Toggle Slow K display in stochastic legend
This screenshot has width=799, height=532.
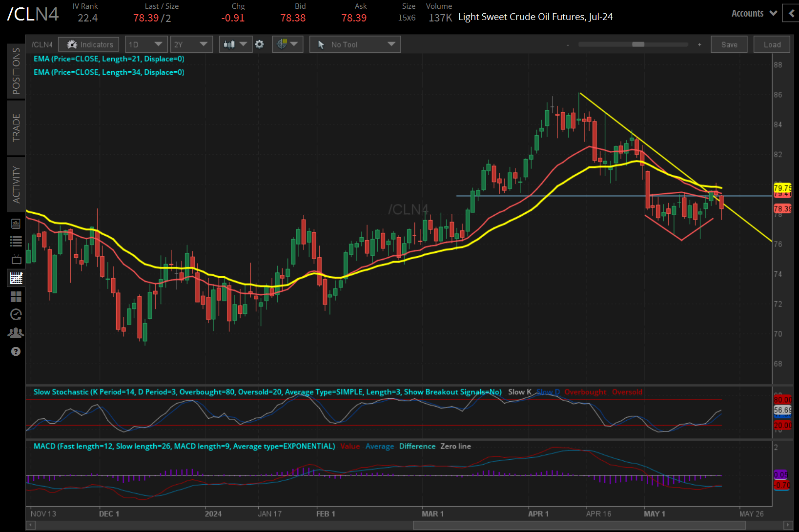click(x=519, y=392)
